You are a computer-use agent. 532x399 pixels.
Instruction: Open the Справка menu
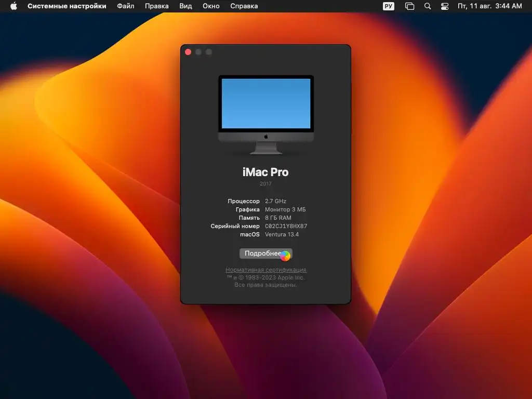(x=244, y=6)
